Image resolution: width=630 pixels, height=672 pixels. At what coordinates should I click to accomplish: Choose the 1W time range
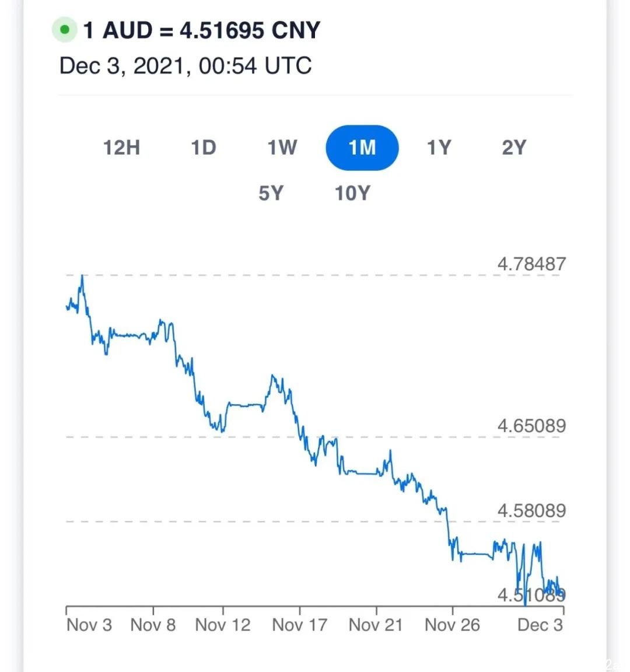coord(282,148)
